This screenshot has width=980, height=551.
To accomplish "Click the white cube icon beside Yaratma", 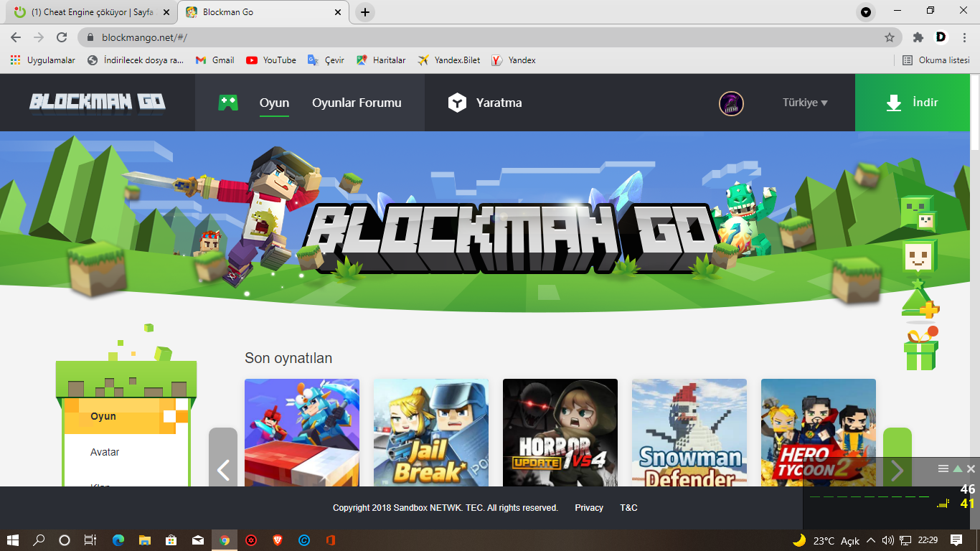I will (457, 103).
